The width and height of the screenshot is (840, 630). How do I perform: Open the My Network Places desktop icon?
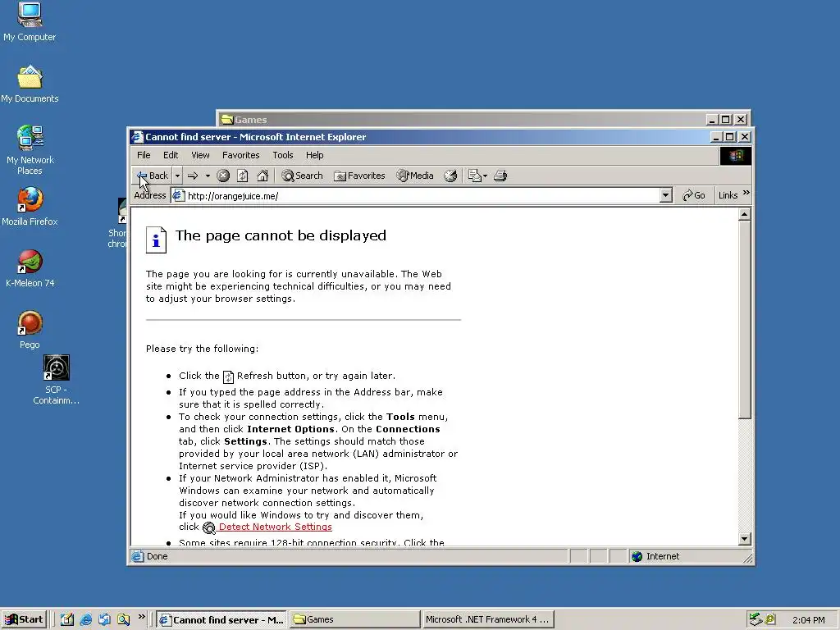[30, 150]
